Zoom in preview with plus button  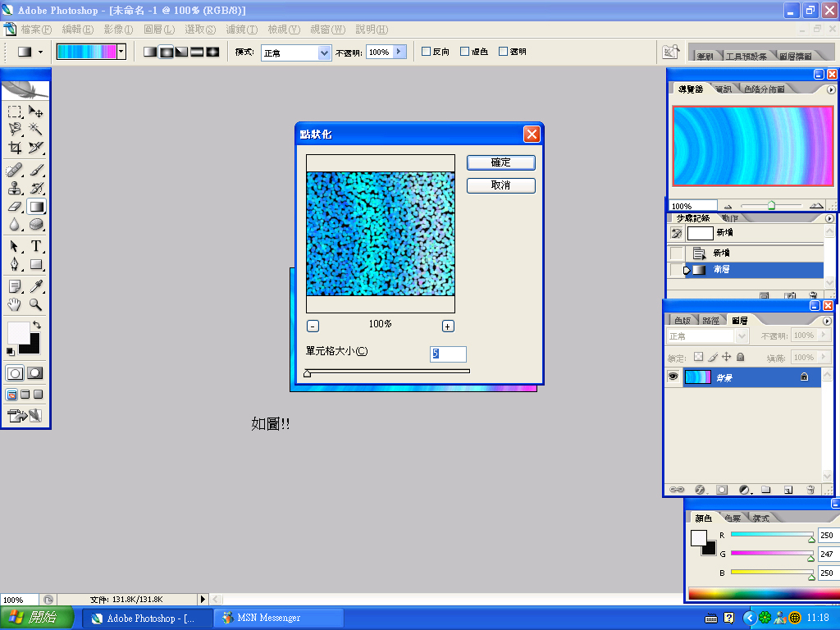pos(448,326)
